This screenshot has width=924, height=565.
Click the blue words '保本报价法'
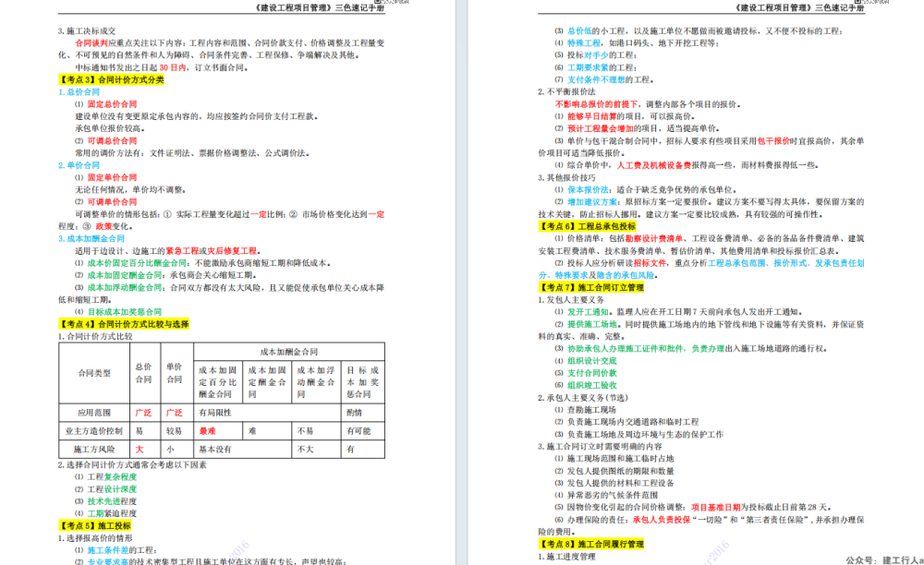point(588,189)
